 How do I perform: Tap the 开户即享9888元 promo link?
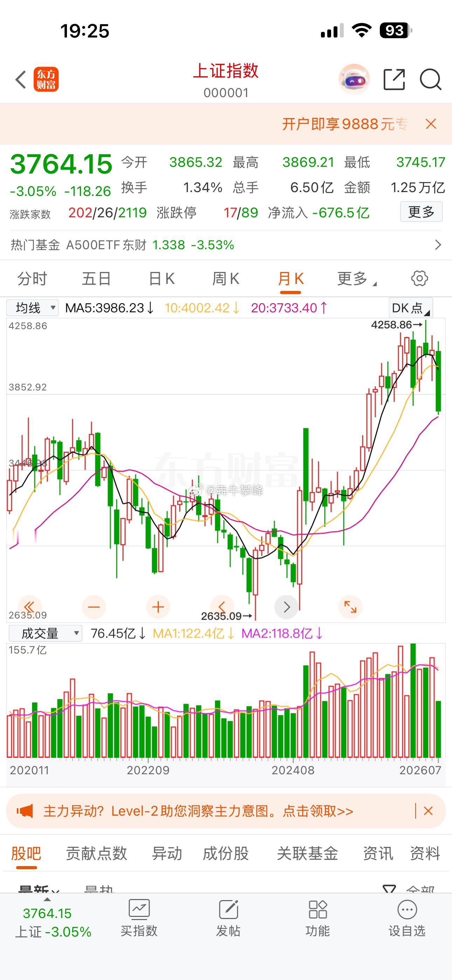tap(345, 124)
